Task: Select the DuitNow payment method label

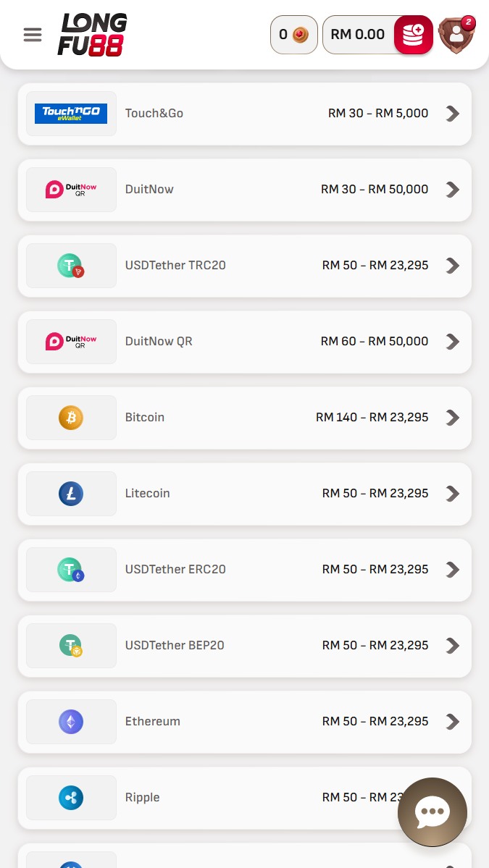Action: (x=149, y=190)
